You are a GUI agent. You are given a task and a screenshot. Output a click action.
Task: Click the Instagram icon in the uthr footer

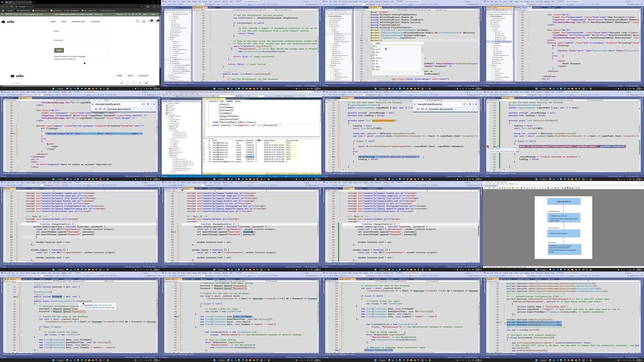pos(140,83)
